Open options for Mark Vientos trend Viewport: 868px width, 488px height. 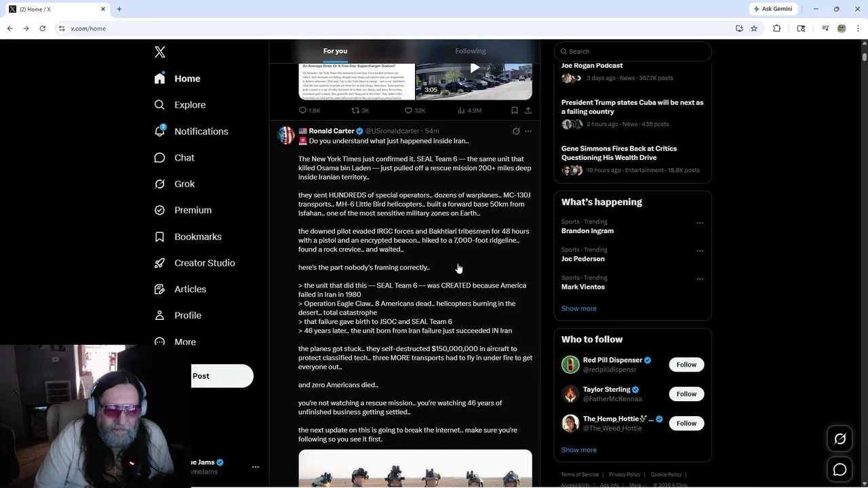(700, 279)
